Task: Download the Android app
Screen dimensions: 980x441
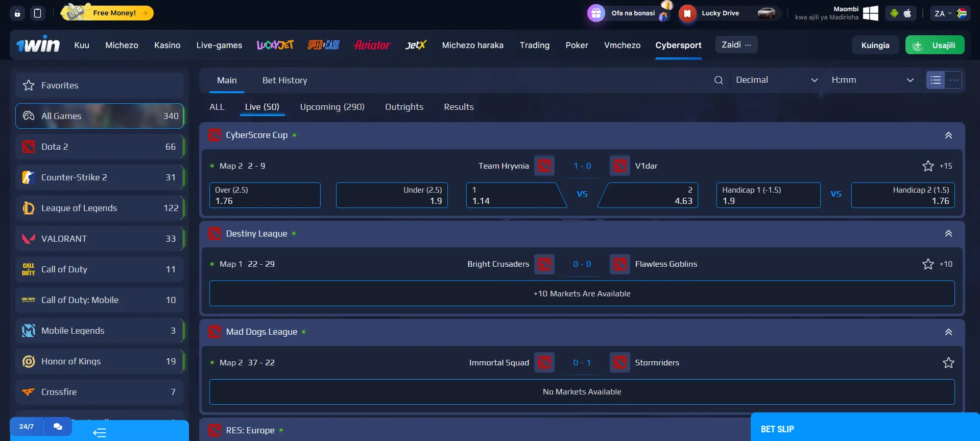Action: coord(894,13)
